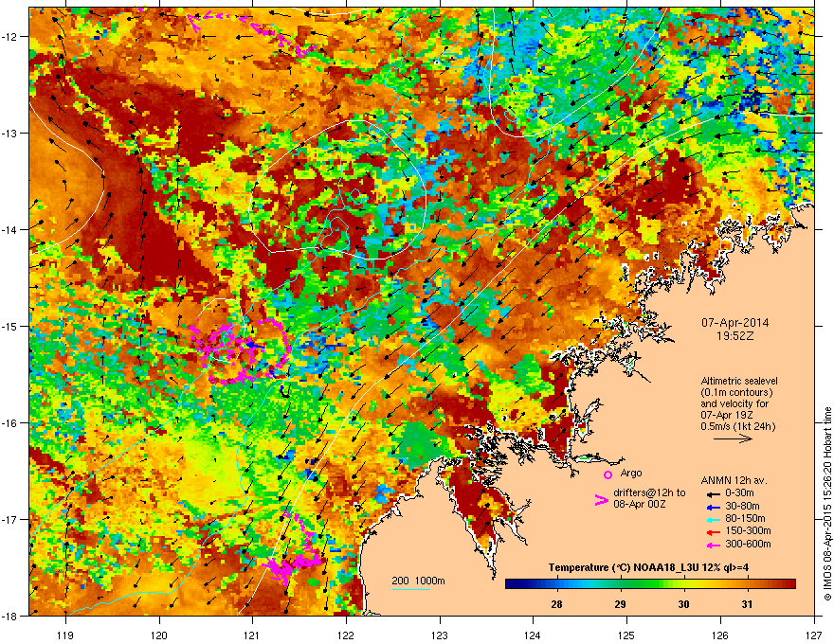The width and height of the screenshot is (834, 644).
Task: Click the magenta 300-600m arrow legend symbol
Action: [714, 545]
